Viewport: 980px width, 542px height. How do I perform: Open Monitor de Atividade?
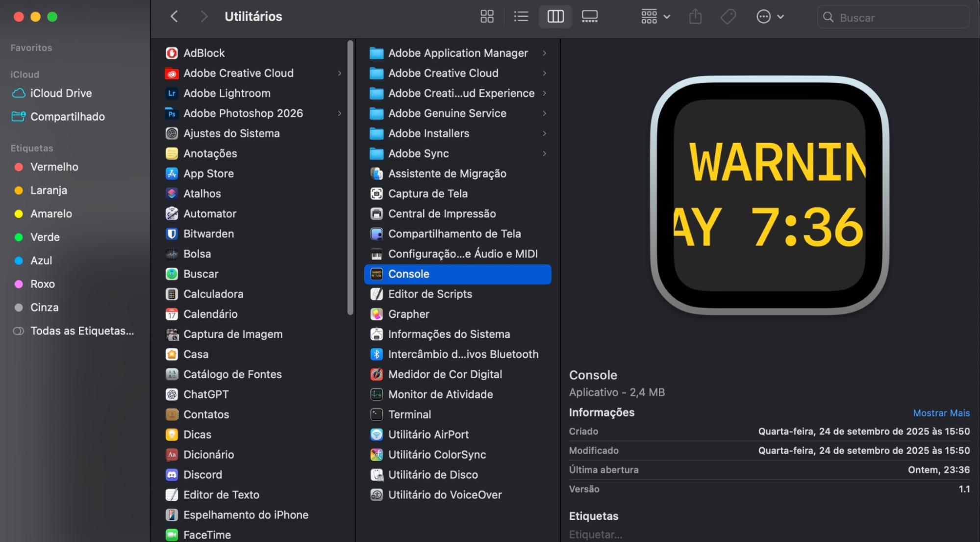coord(440,394)
